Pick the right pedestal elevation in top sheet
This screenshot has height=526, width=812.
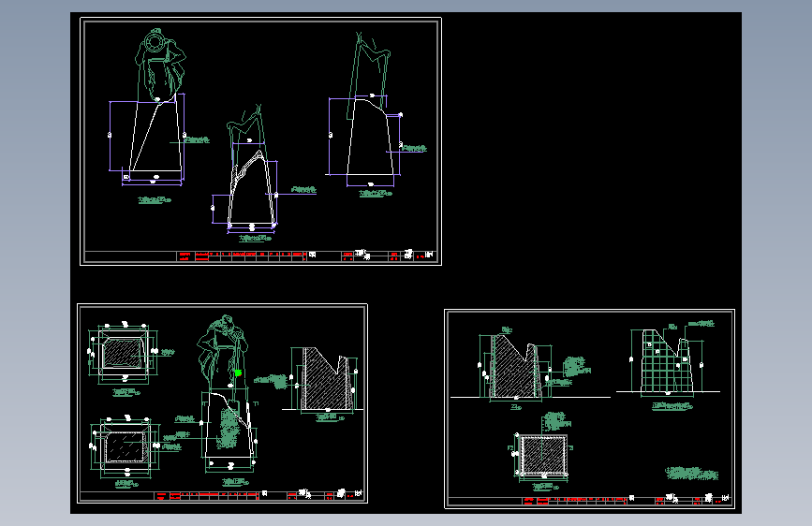370,138
